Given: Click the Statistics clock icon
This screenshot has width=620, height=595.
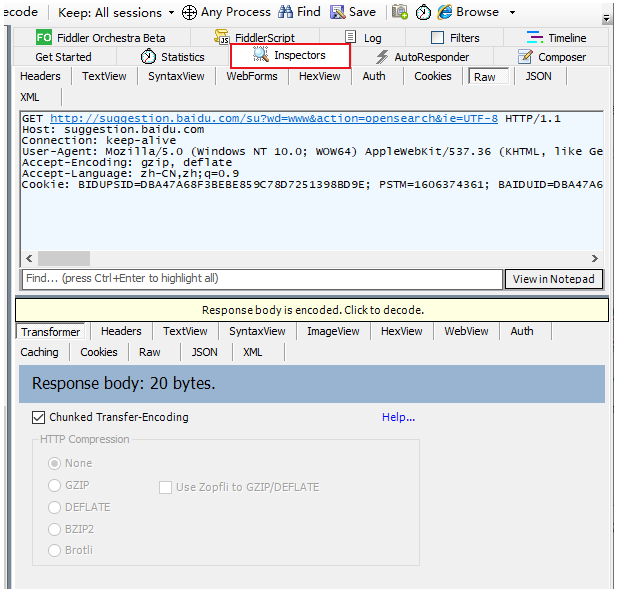Looking at the screenshot, I should pyautogui.click(x=148, y=57).
